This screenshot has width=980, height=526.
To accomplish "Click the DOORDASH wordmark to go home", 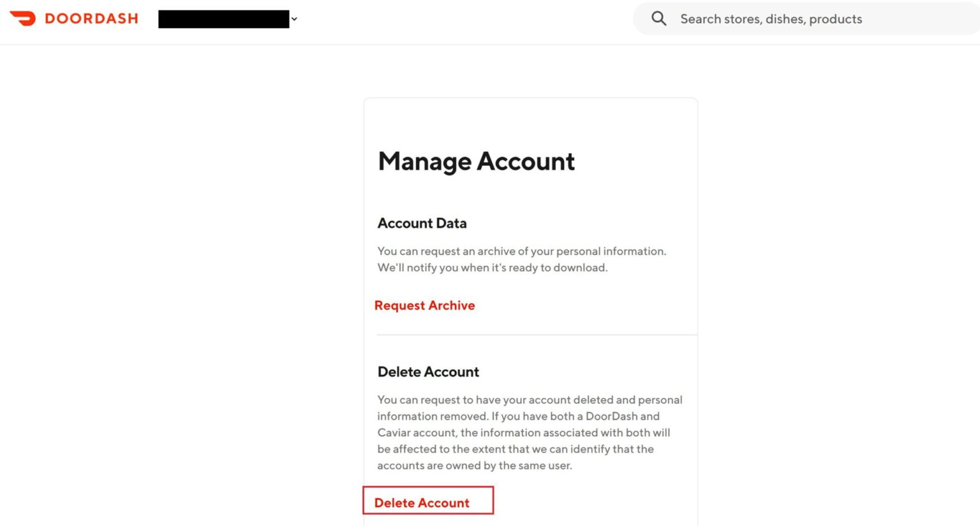I will (x=93, y=18).
